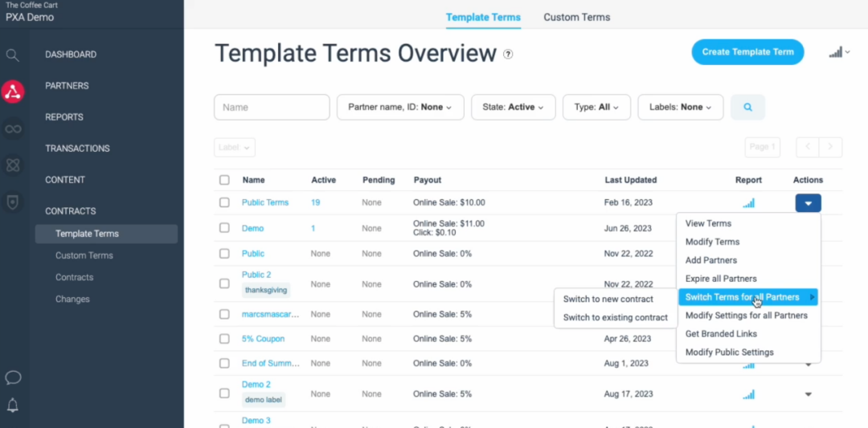The width and height of the screenshot is (868, 428).
Task: Open the chat bubble icon
Action: [13, 377]
